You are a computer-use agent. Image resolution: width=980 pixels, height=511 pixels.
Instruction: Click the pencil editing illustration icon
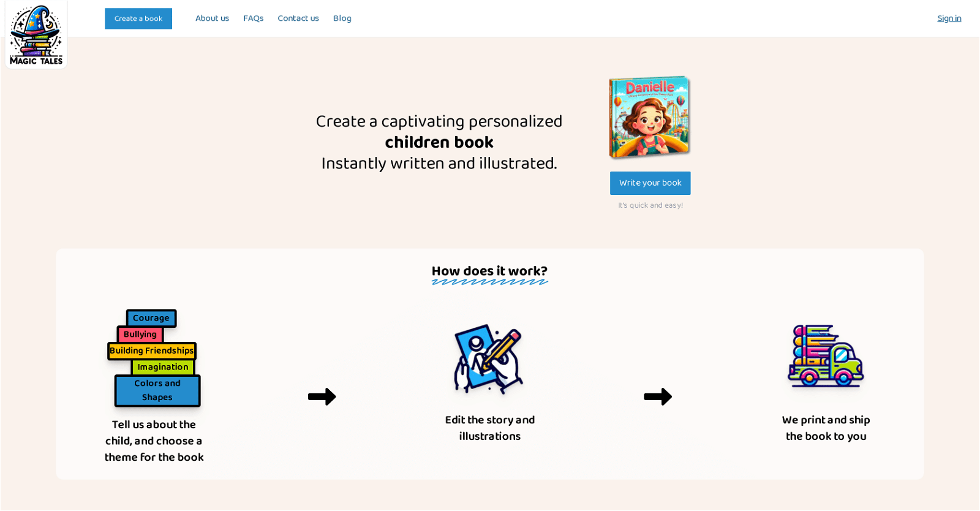[x=489, y=358]
